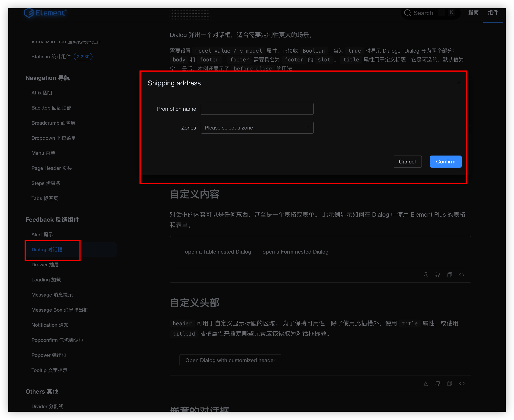The width and height of the screenshot is (514, 420).
Task: Navigate to Drawer 抽屉 in the sidebar
Action: tap(45, 264)
